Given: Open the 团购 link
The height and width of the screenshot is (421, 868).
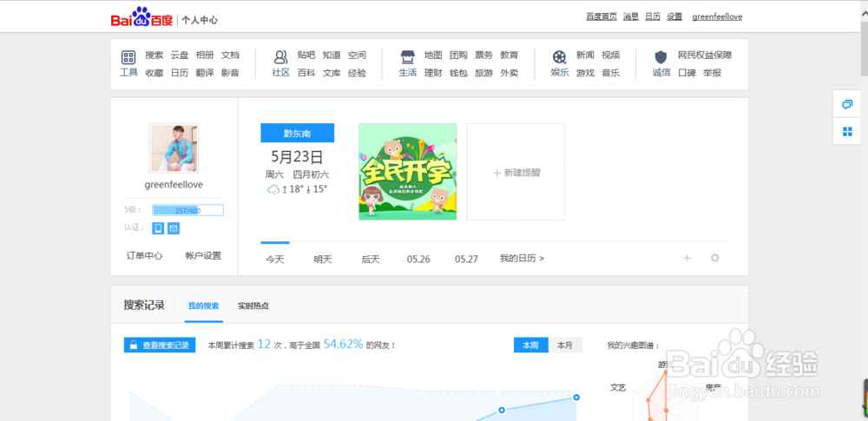Looking at the screenshot, I should point(458,55).
